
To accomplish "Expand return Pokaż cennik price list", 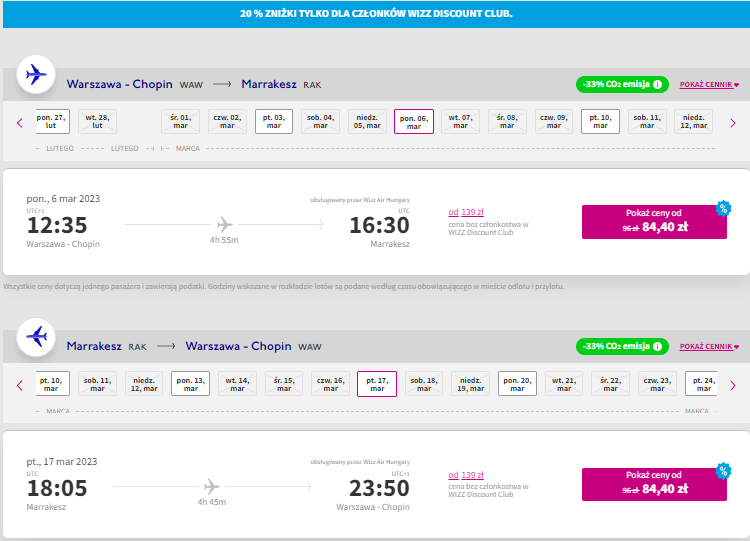I will 709,346.
